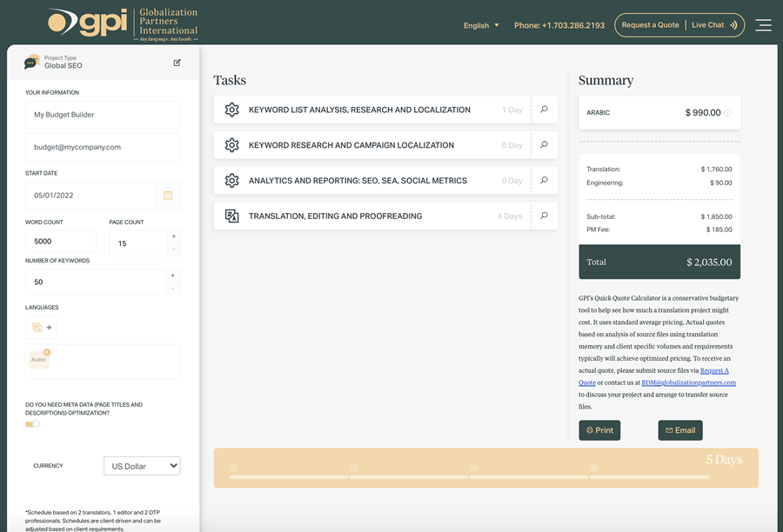Toggle the meta data optimization switch
Image resolution: width=783 pixels, height=532 pixels.
click(32, 424)
